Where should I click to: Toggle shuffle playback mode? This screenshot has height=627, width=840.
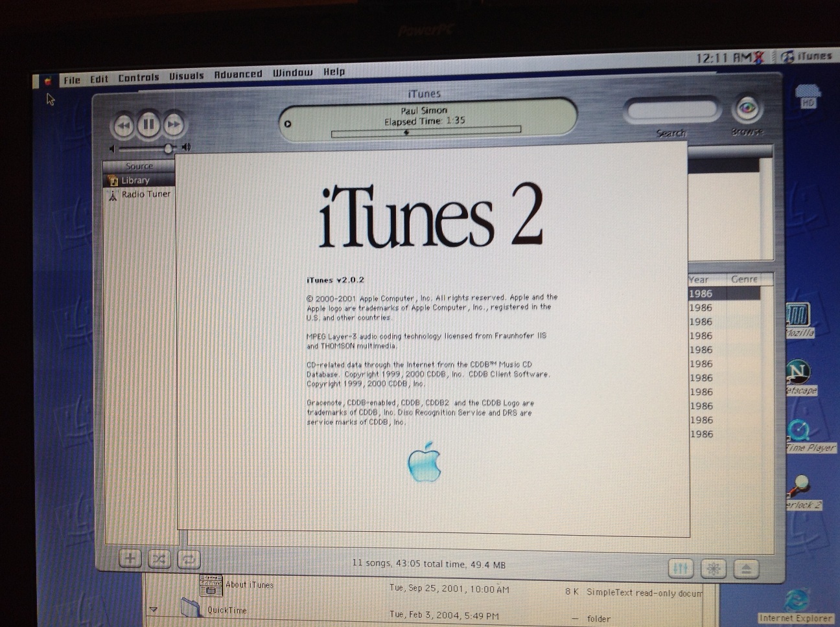coord(159,559)
